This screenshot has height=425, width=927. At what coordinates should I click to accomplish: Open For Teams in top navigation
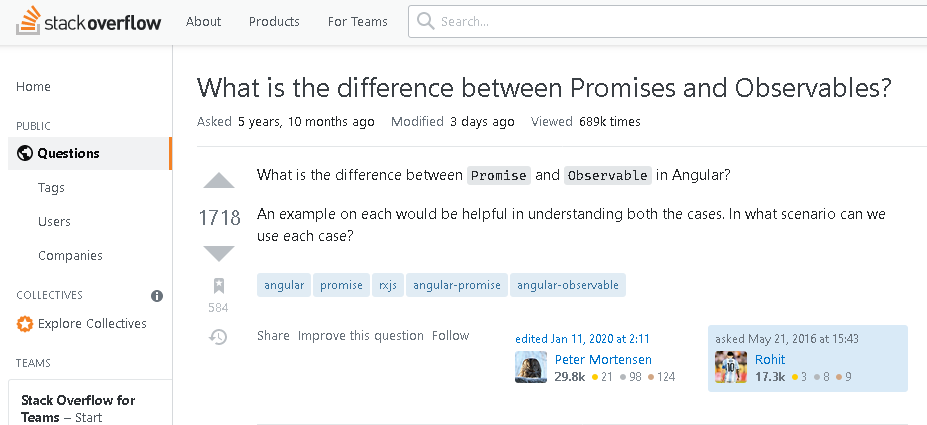tap(358, 22)
